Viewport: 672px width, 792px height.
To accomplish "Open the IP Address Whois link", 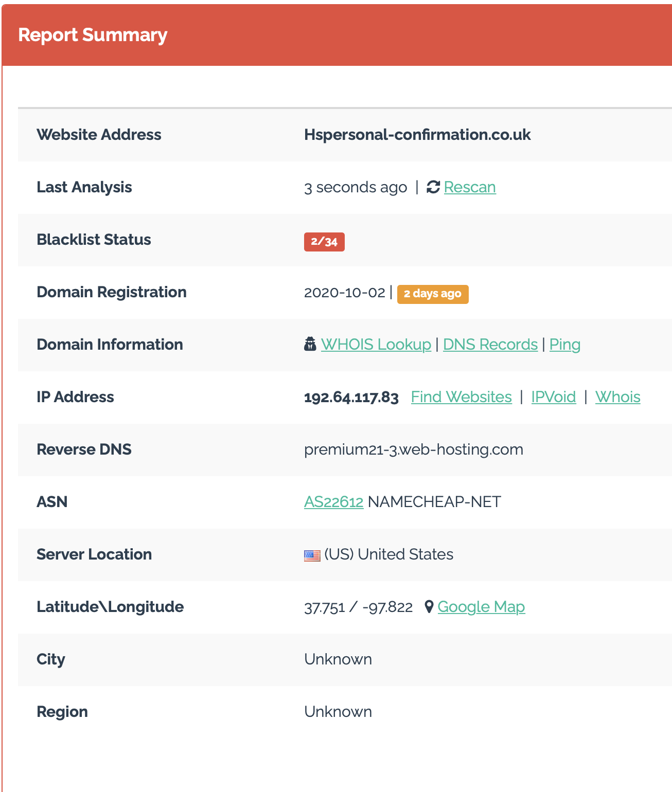I will 617,397.
